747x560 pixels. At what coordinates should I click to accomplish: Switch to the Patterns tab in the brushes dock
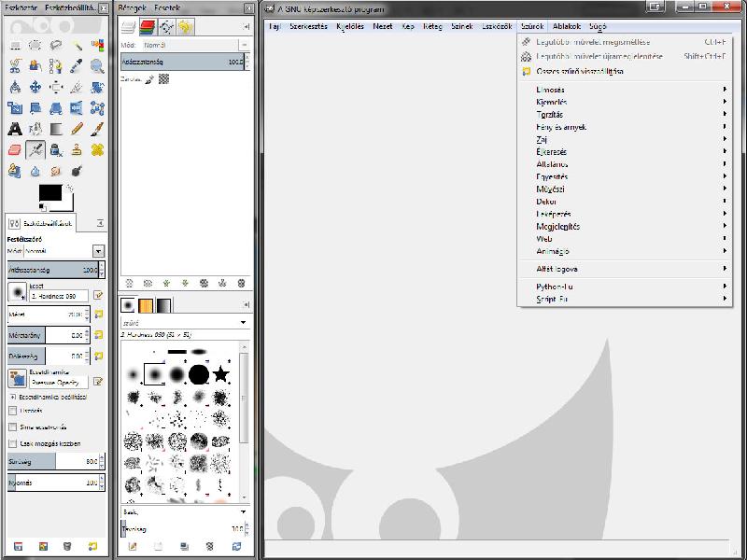pyautogui.click(x=146, y=305)
